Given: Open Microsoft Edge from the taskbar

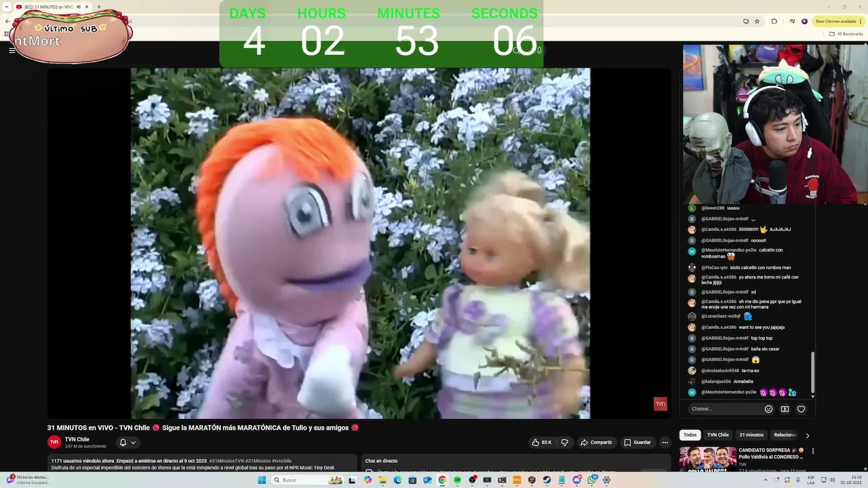Looking at the screenshot, I should pyautogui.click(x=397, y=480).
